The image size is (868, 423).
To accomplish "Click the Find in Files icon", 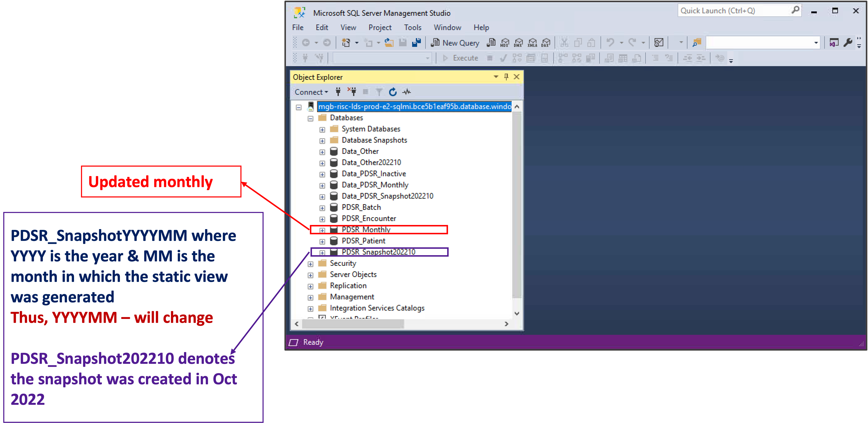I will 697,43.
